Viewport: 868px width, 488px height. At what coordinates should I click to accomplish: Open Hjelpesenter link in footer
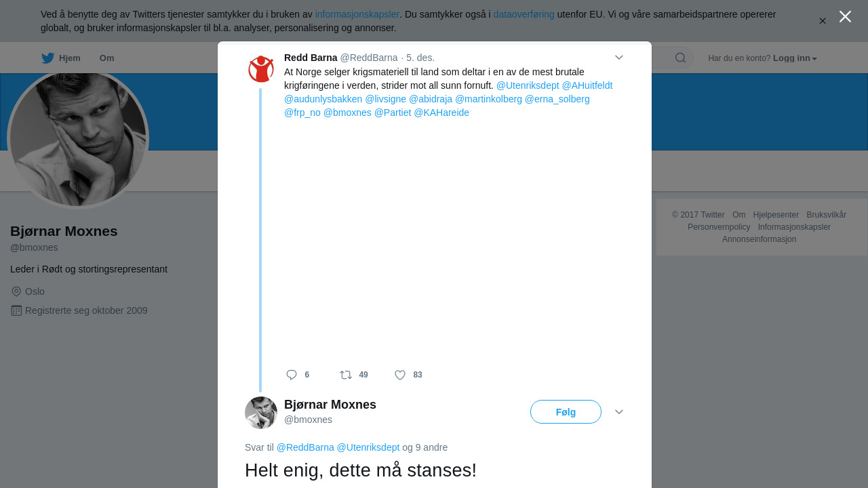pyautogui.click(x=776, y=215)
